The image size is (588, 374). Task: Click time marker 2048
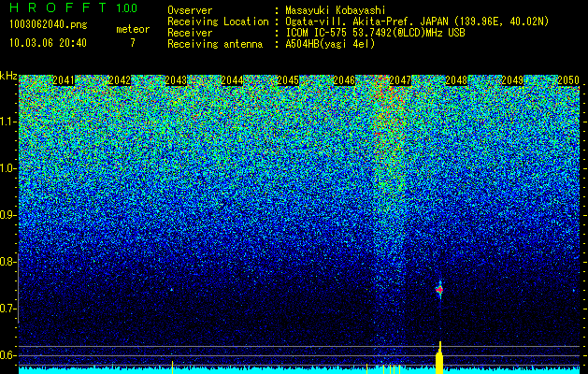(456, 80)
